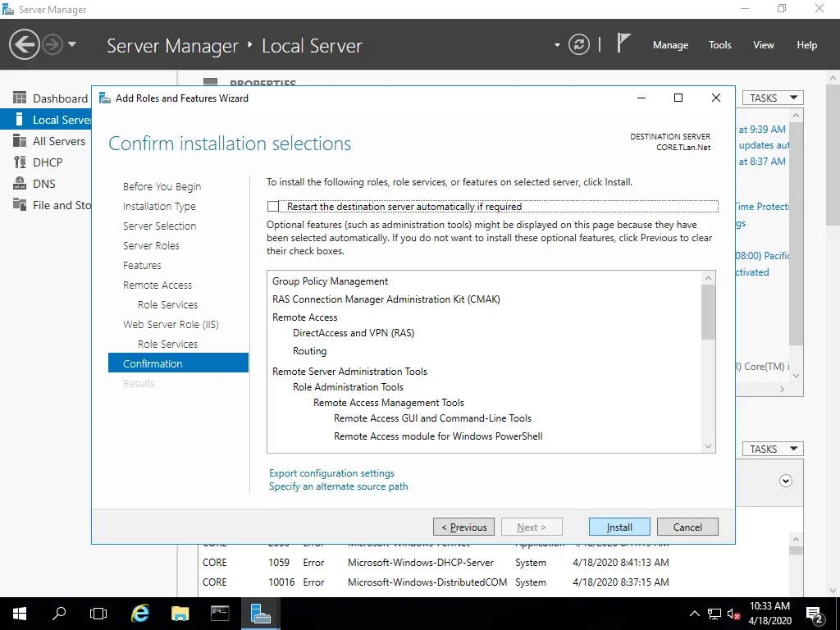The height and width of the screenshot is (630, 840).
Task: Go to Server Roles wizard step
Action: 151,245
